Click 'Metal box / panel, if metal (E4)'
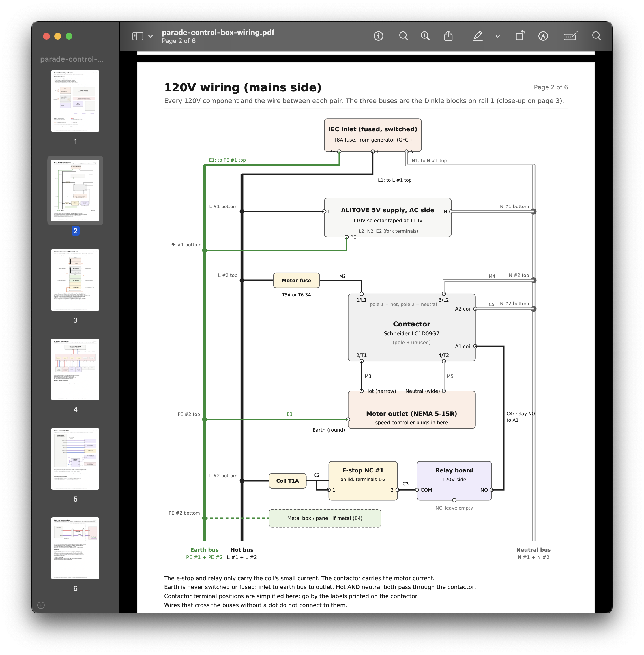The width and height of the screenshot is (644, 655). 325,518
